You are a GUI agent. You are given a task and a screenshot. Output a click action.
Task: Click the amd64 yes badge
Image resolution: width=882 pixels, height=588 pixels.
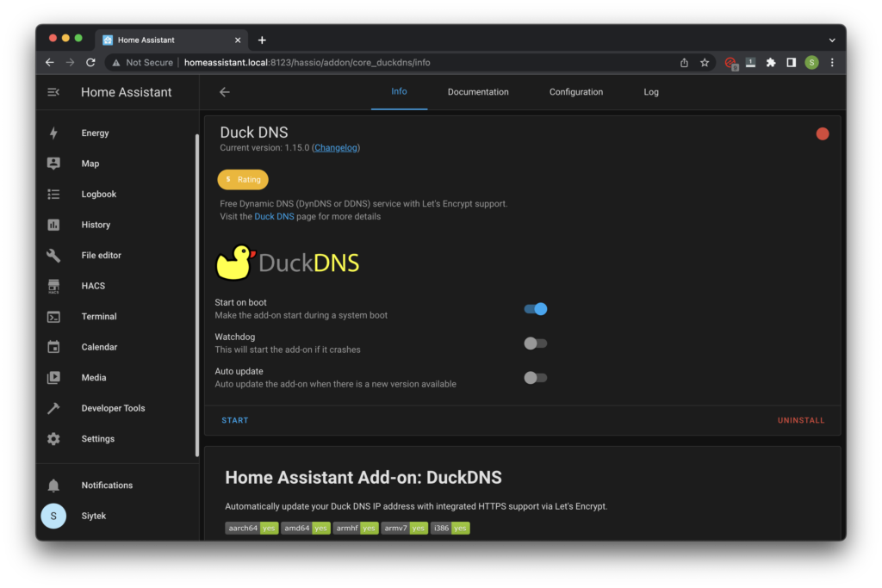coord(306,529)
